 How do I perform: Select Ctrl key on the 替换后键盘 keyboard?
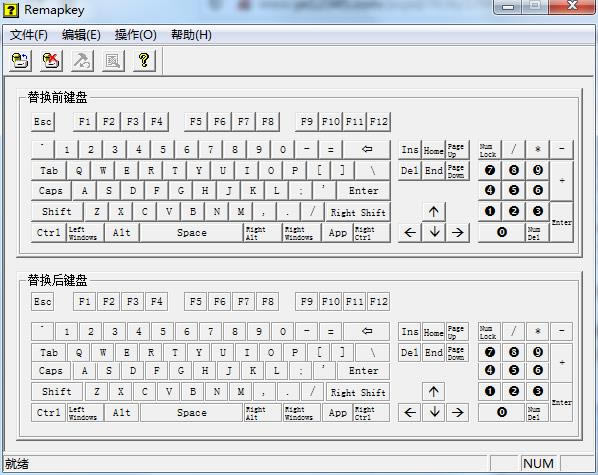tap(48, 412)
